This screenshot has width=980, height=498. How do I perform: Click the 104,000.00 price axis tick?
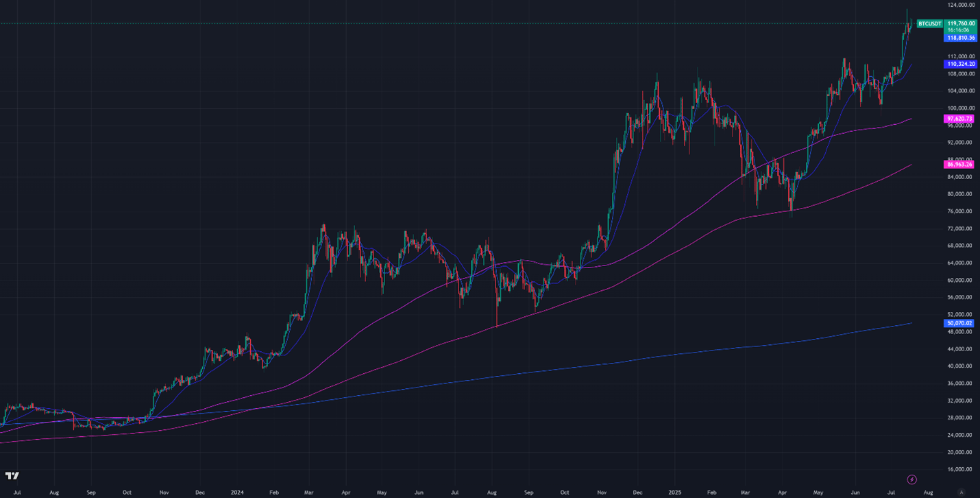961,91
